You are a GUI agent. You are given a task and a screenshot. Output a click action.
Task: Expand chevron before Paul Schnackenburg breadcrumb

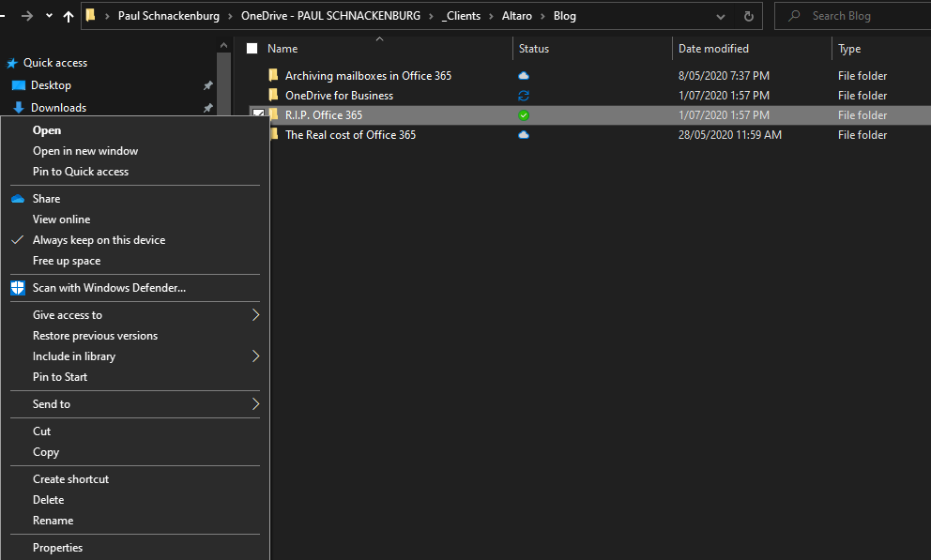pos(107,16)
